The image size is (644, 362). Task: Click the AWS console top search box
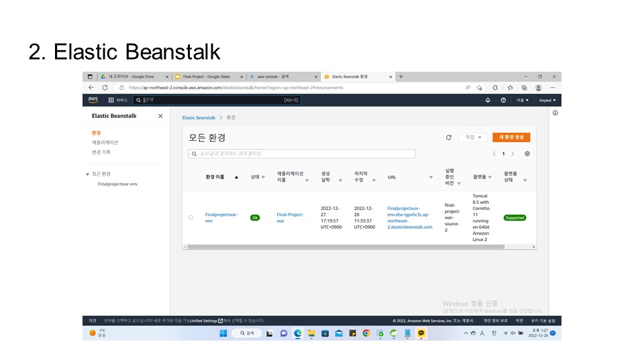pos(217,100)
